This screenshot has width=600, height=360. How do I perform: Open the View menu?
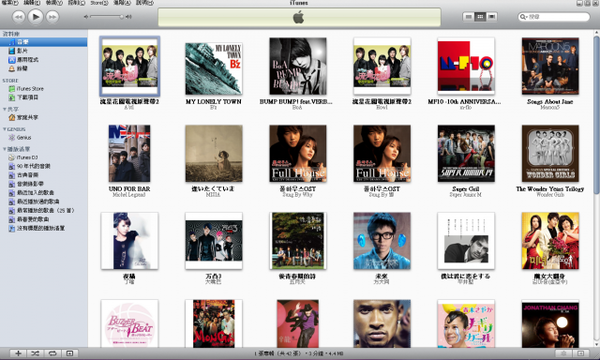54,3
